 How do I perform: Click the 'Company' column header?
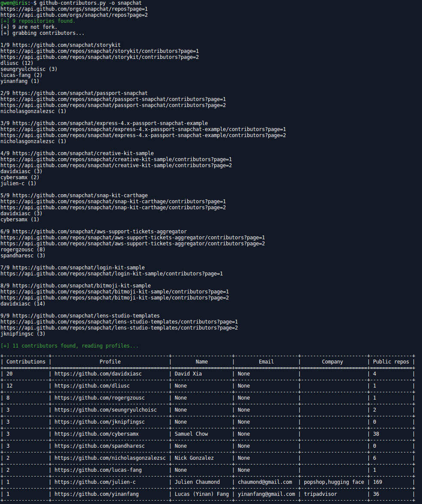click(332, 362)
